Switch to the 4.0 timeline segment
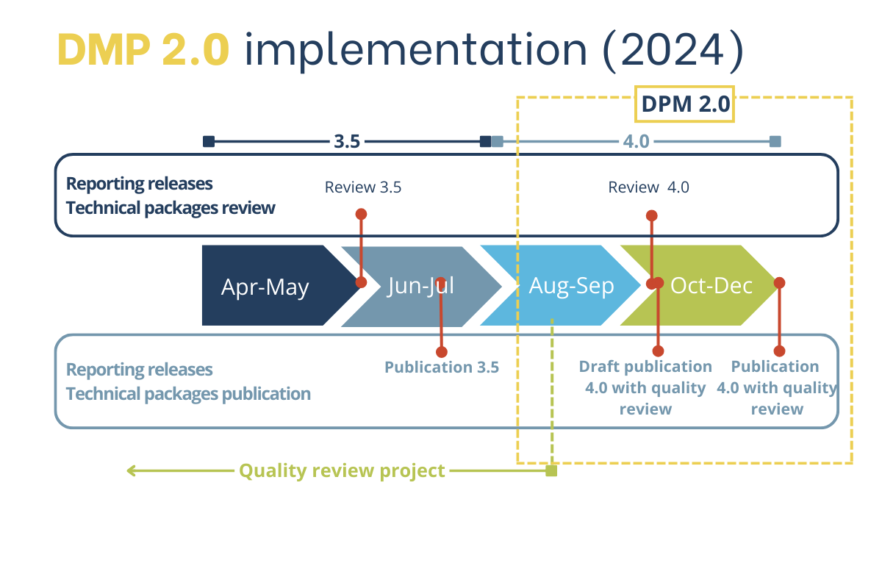This screenshot has width=882, height=588. (636, 140)
